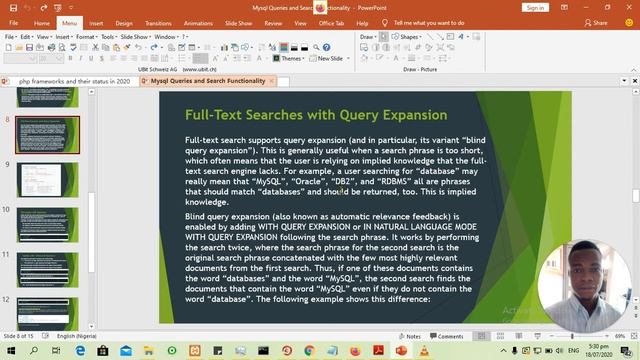Open the classic File dropdown menu
The height and width of the screenshot is (360, 640).
[x=11, y=37]
